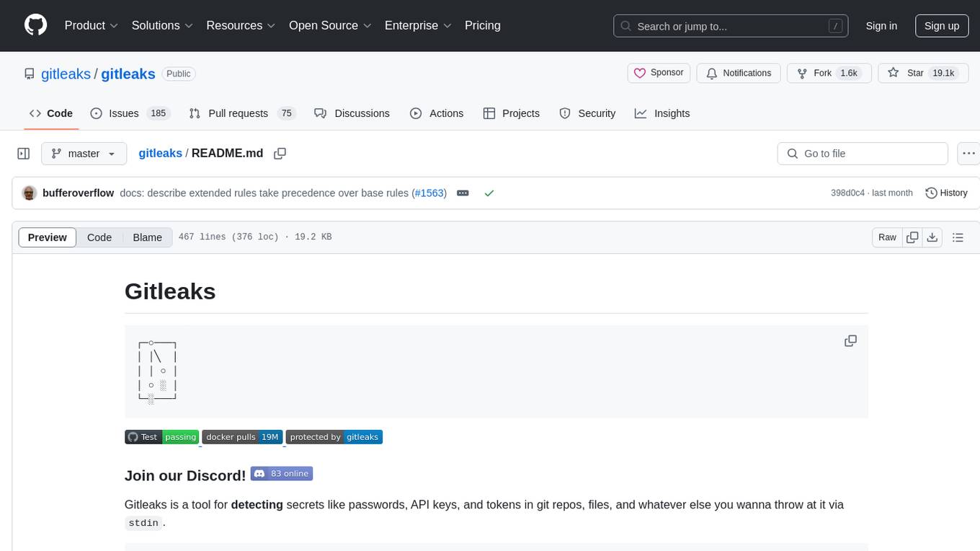The width and height of the screenshot is (980, 551).
Task: Click the Notifications bell button
Action: [739, 73]
